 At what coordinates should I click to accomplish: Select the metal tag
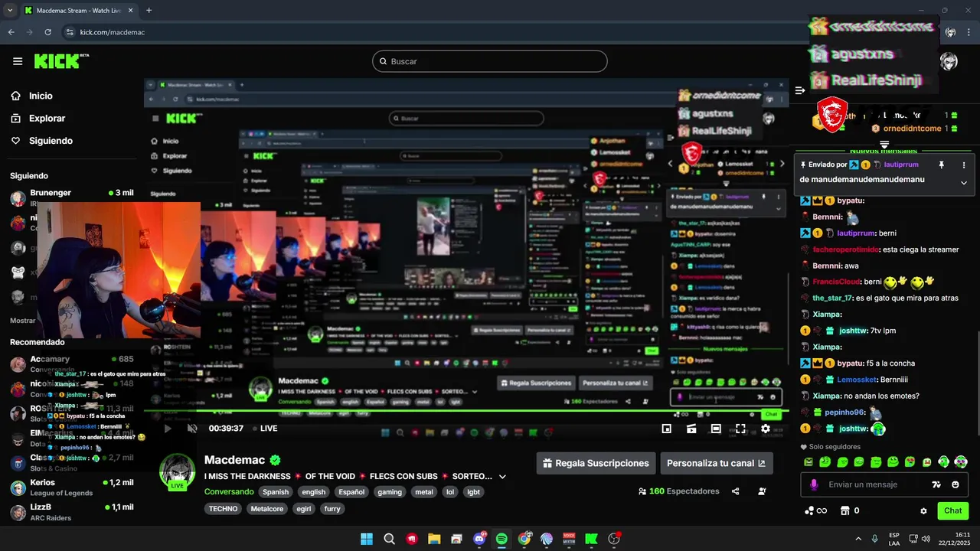(424, 492)
